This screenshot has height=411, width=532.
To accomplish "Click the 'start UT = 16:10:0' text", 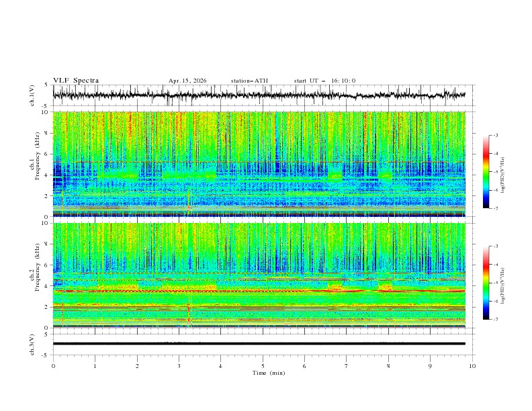I will click(x=324, y=81).
